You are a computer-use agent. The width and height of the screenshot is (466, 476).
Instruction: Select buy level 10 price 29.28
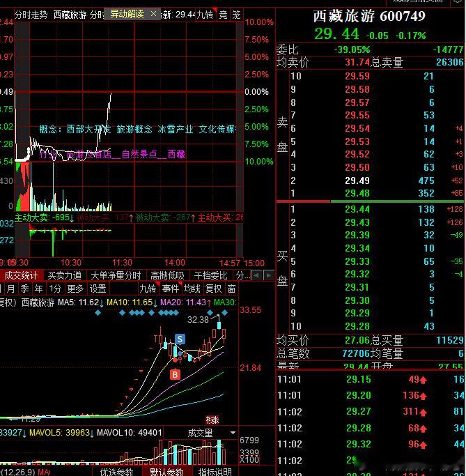click(x=357, y=326)
